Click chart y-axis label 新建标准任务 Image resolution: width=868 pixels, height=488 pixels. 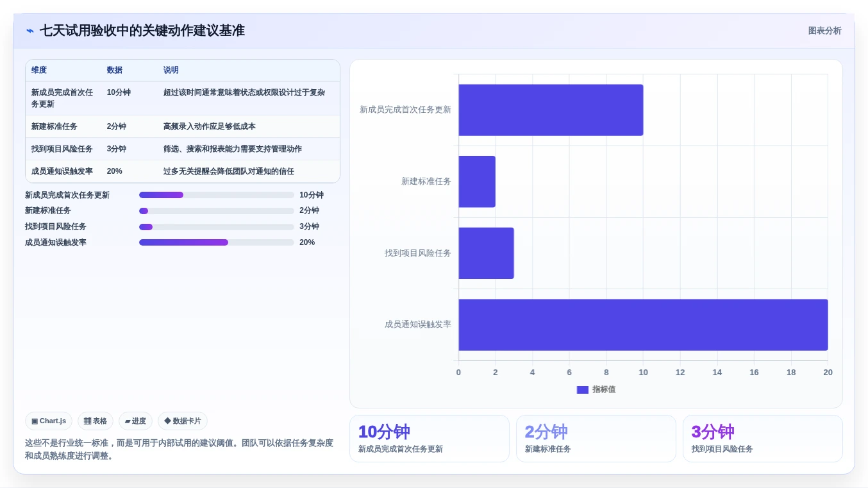[426, 181]
